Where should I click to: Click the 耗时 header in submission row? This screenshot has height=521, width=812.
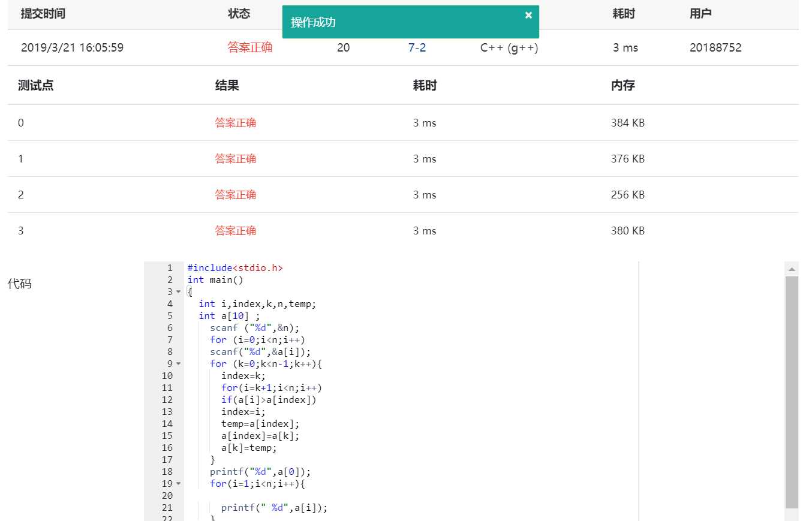pos(624,14)
